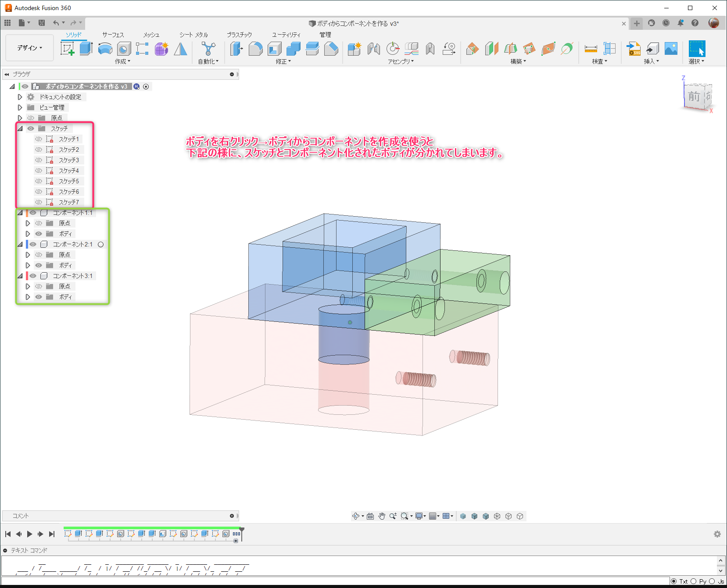The image size is (727, 588).
Task: Switch to the サーフェス tab
Action: [x=112, y=34]
